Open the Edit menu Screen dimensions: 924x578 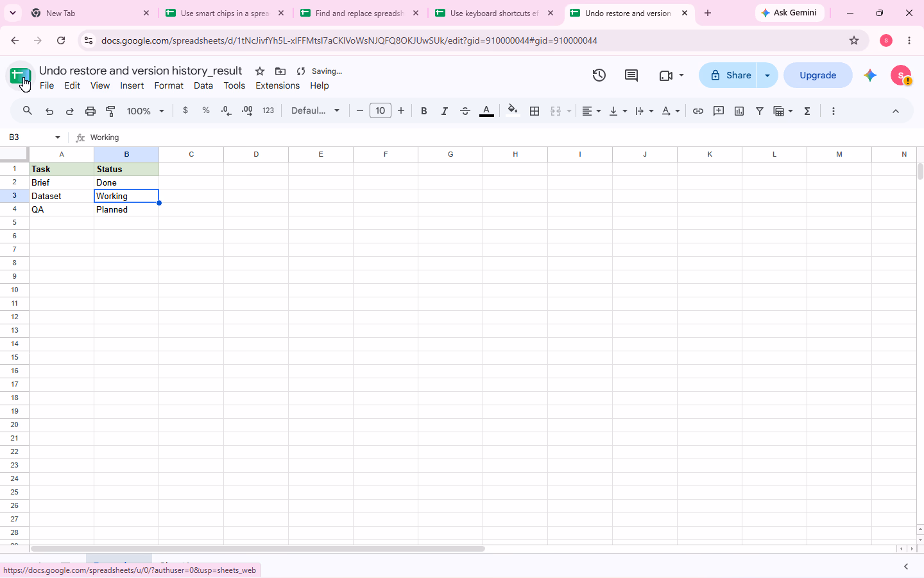coord(73,85)
